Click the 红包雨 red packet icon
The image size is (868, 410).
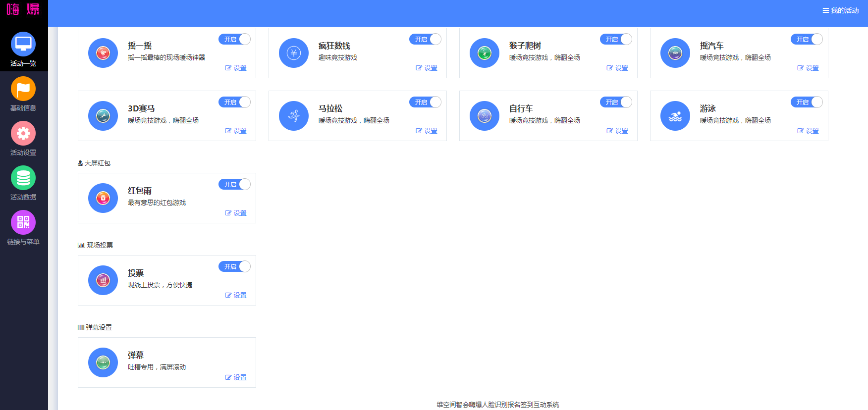[x=103, y=198]
